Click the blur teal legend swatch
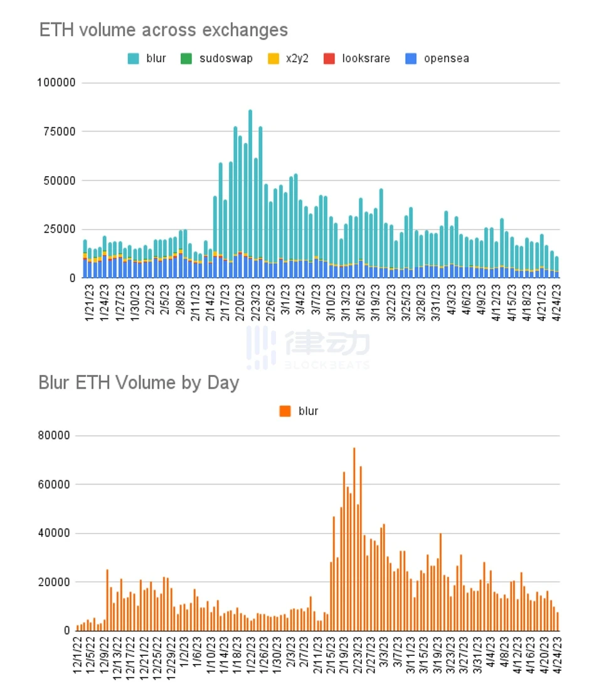Image resolution: width=616 pixels, height=696 pixels. pos(133,58)
